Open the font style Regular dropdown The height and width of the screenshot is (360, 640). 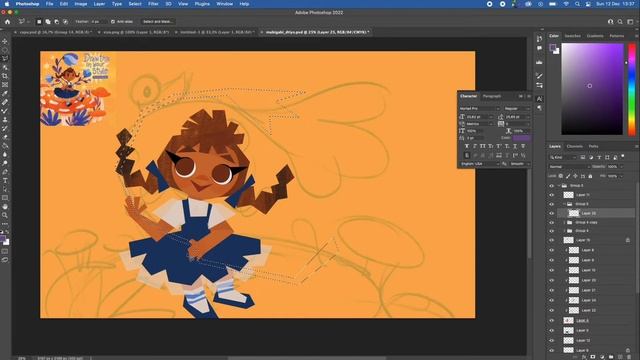click(516, 109)
